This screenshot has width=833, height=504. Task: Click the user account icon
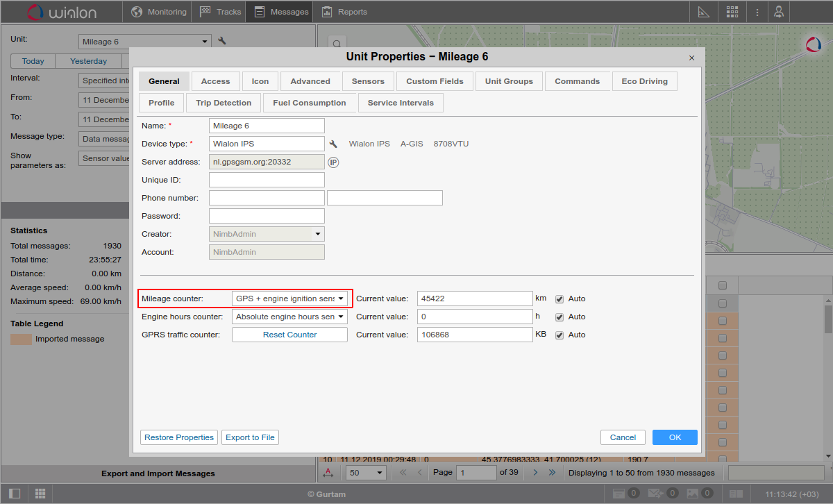[780, 12]
